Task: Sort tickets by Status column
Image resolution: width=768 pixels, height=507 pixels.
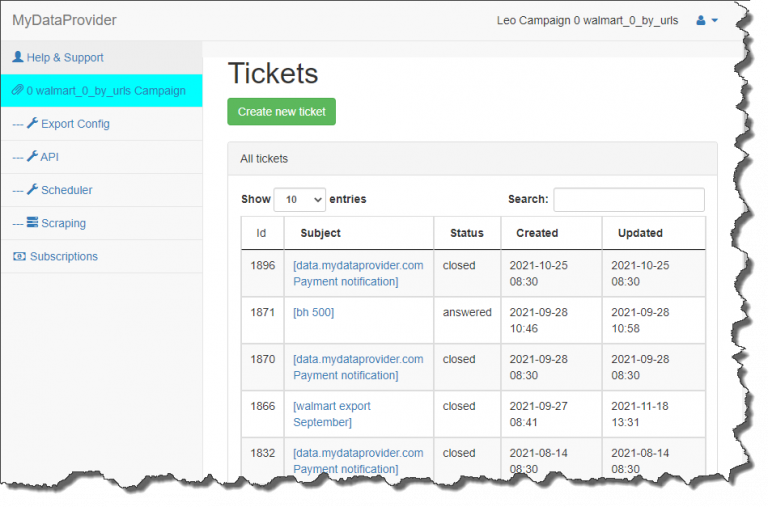Action: (x=467, y=233)
